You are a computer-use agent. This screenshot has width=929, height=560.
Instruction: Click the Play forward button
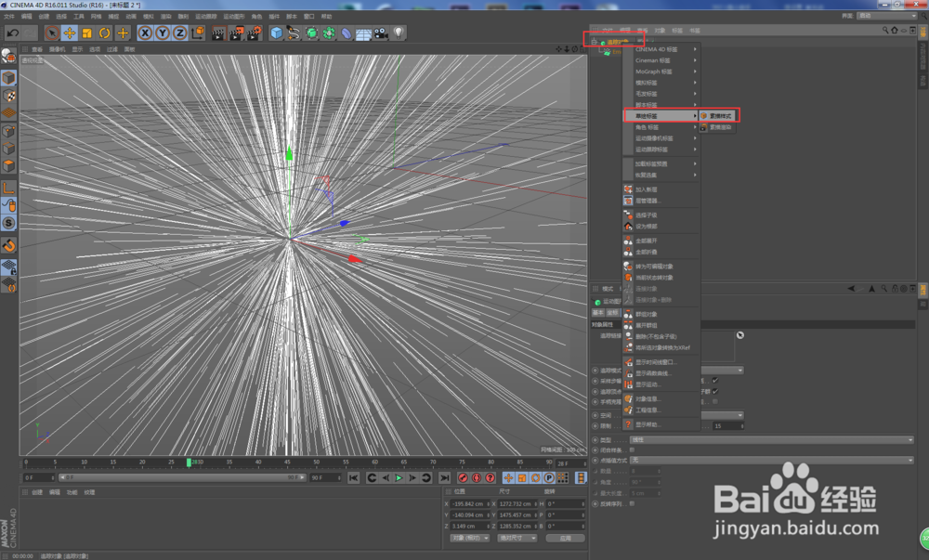(399, 477)
